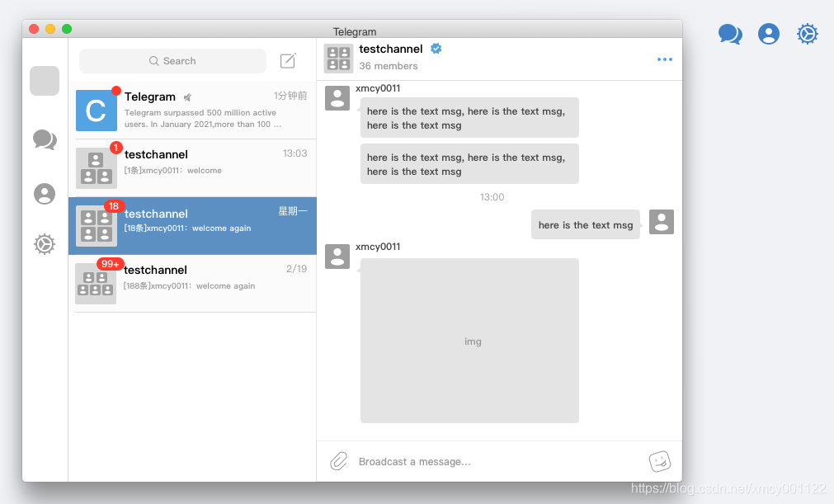Open testchannel chat from 13:03
Image resolution: width=834 pixels, height=504 pixels.
pyautogui.click(x=192, y=168)
